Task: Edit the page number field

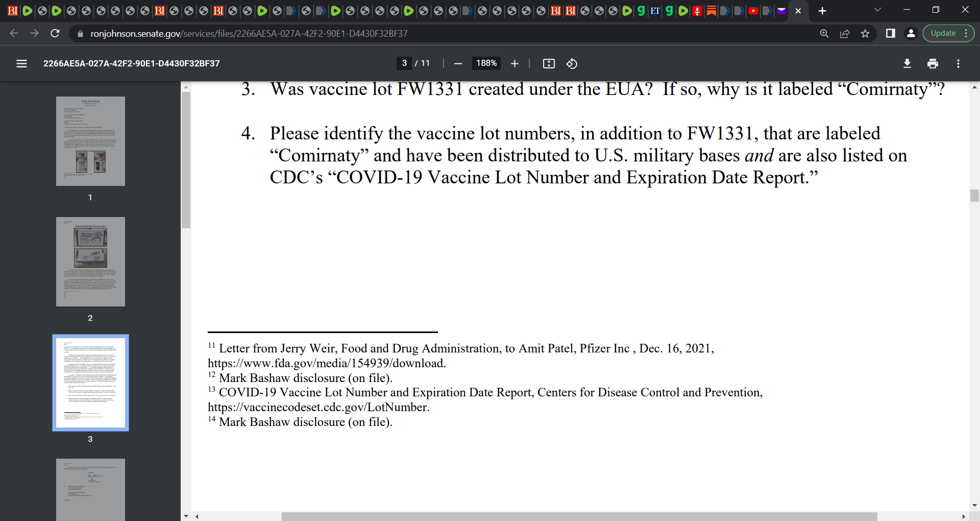Action: (x=404, y=63)
